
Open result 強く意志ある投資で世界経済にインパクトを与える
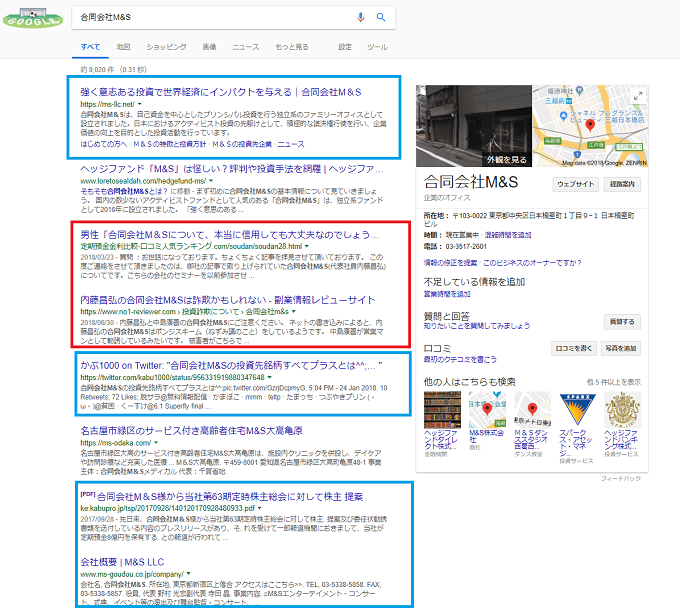pyautogui.click(x=221, y=92)
